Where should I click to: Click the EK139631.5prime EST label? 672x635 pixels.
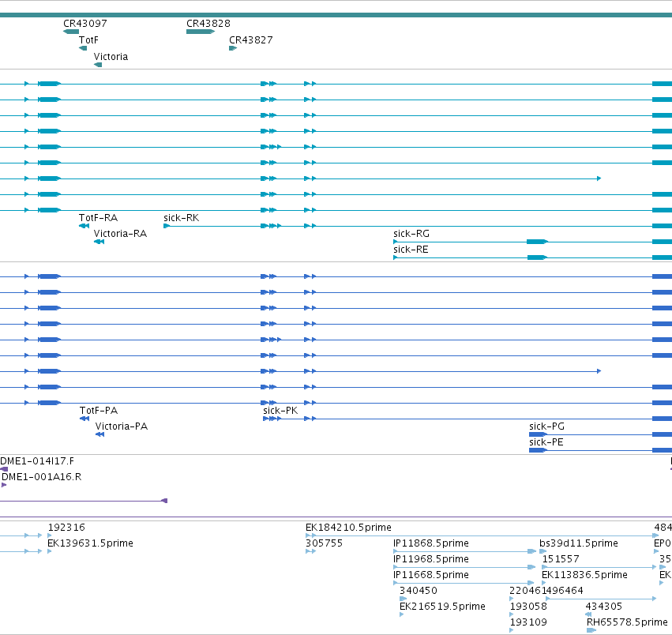click(x=90, y=543)
